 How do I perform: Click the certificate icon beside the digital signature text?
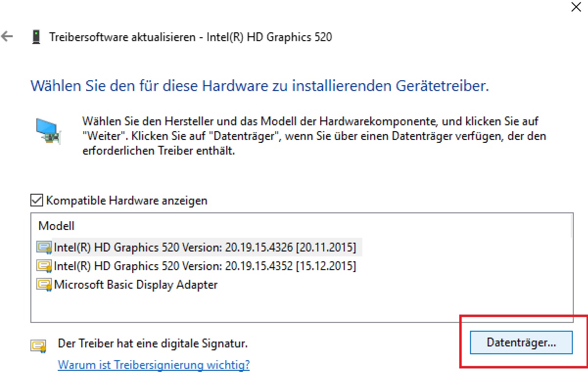(x=39, y=346)
